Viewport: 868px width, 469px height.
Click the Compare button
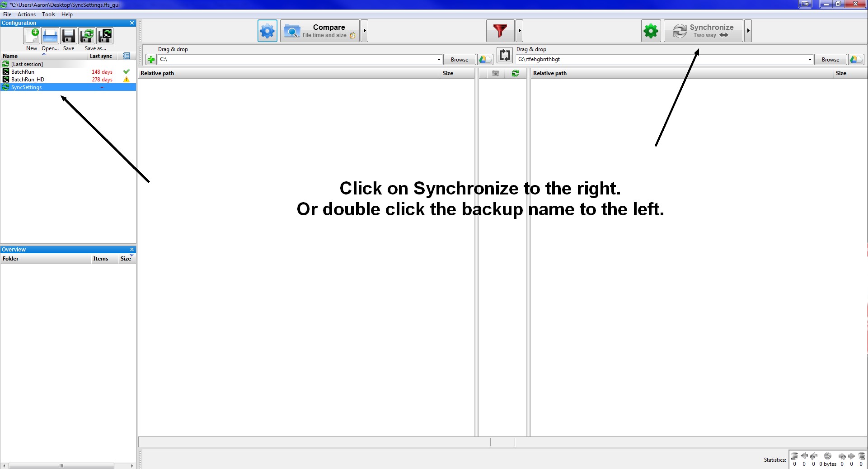320,31
